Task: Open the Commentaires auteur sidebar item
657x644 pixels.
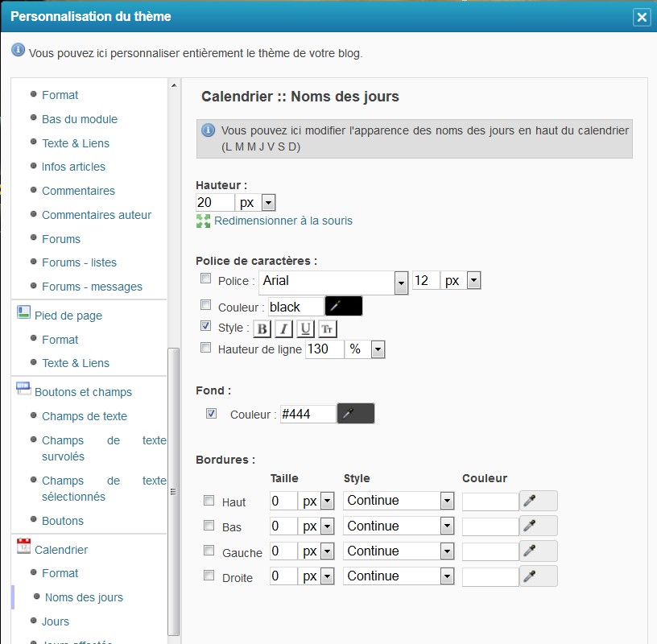Action: pos(97,215)
